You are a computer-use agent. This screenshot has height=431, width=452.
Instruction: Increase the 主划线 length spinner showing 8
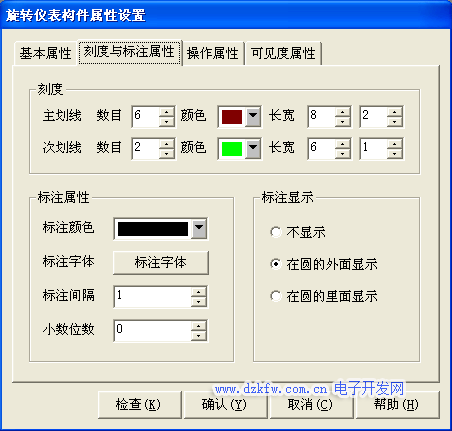pos(342,112)
